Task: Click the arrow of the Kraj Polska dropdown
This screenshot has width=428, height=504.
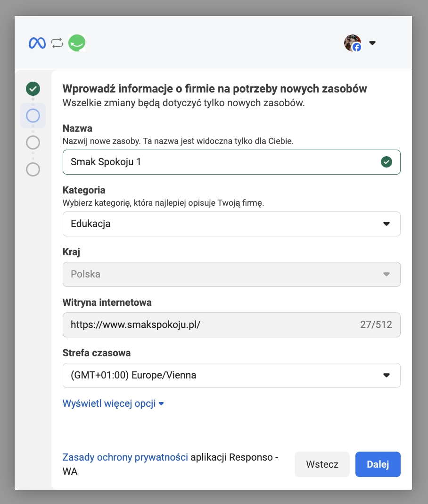Action: [386, 274]
